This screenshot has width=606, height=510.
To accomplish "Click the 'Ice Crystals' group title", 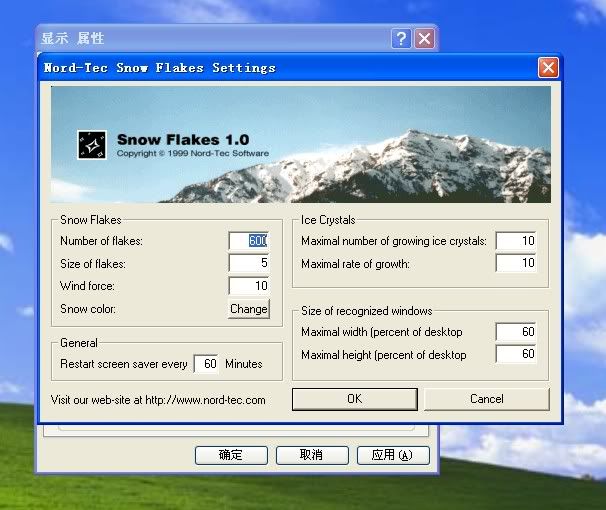I will coord(328,220).
